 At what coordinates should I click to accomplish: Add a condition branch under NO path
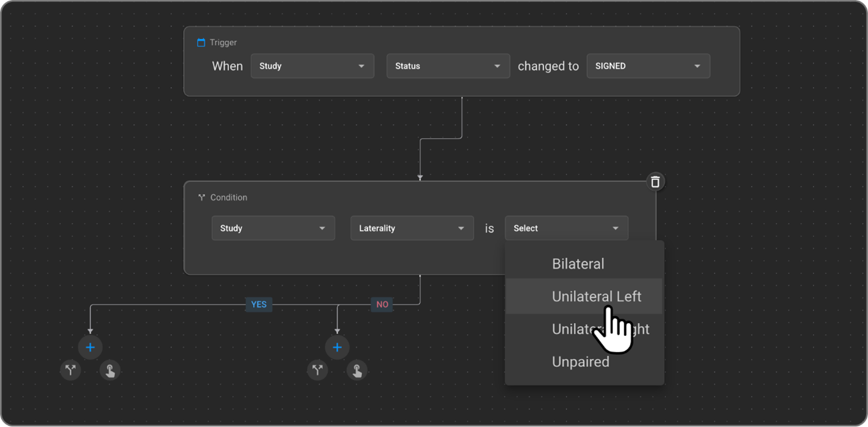pos(317,370)
